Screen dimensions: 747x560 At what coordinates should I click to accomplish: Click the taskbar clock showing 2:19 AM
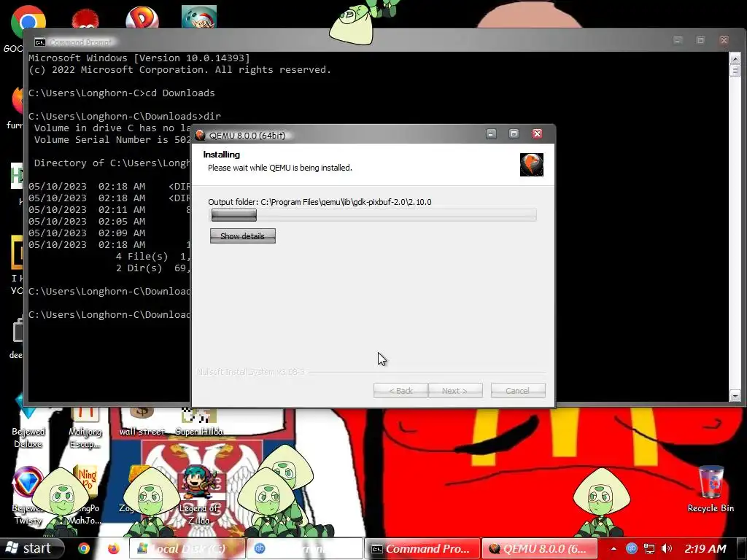pyautogui.click(x=705, y=548)
